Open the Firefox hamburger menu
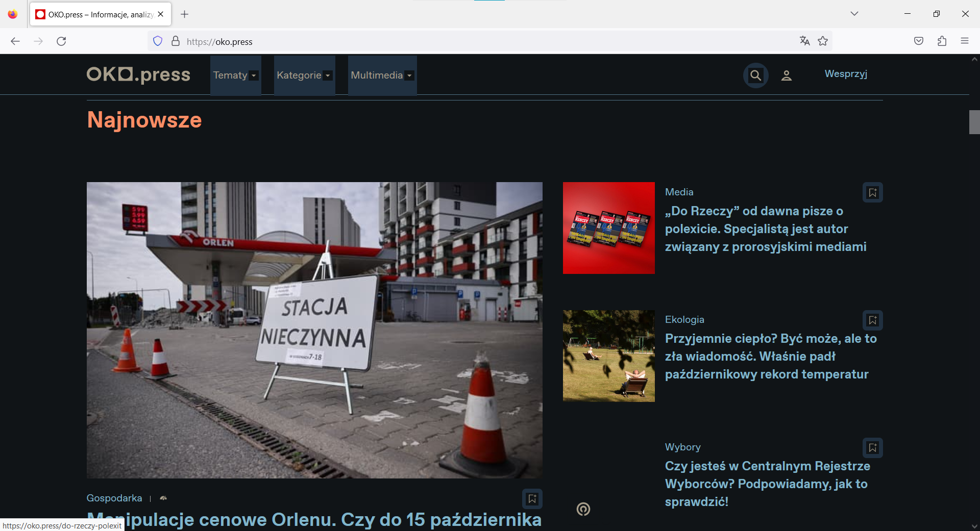Image resolution: width=980 pixels, height=531 pixels. (965, 41)
